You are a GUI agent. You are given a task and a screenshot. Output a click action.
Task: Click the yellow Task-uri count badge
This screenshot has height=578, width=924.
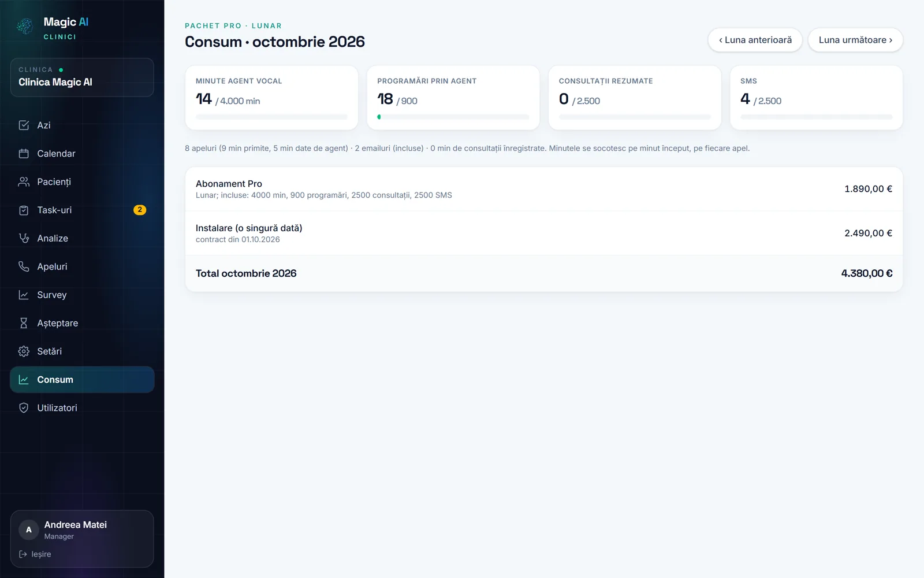140,210
